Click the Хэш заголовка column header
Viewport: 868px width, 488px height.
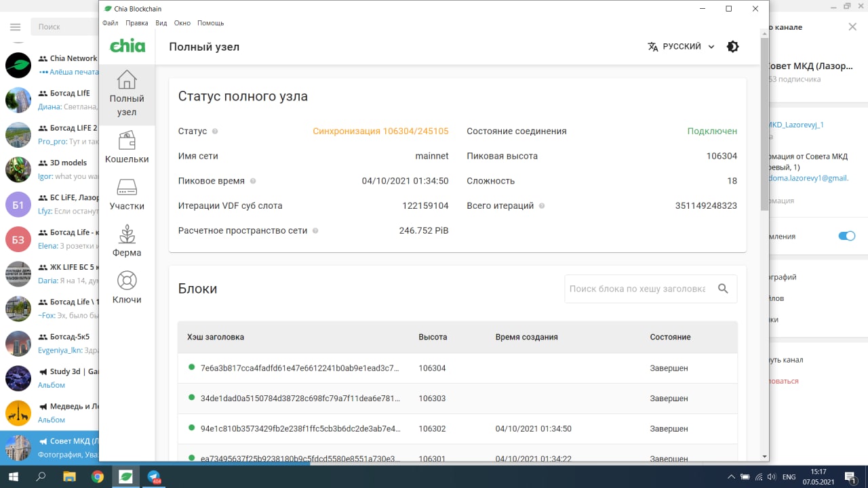click(x=216, y=337)
